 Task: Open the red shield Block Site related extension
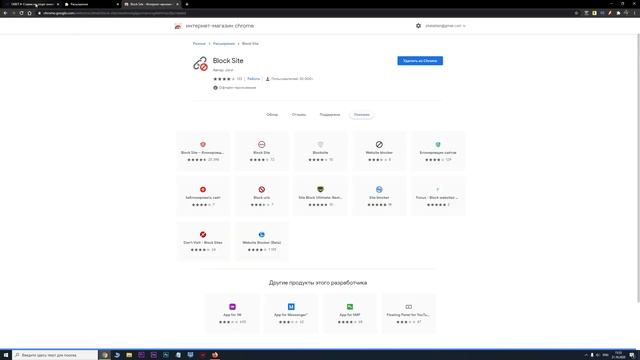[203, 151]
